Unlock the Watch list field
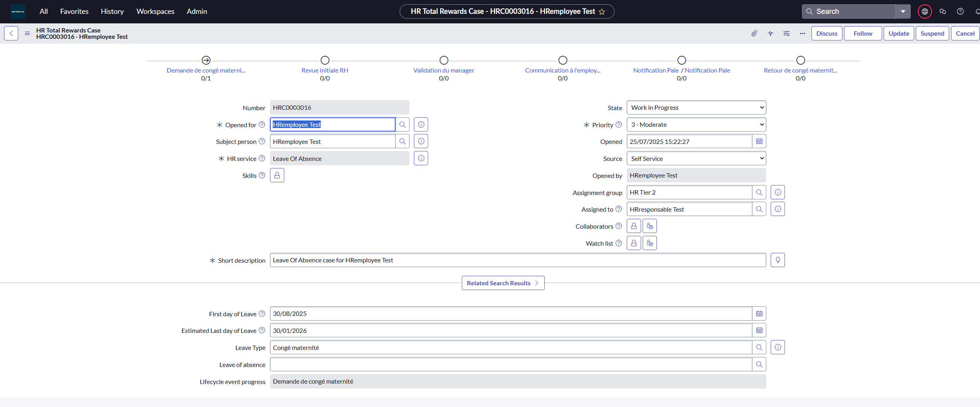The image size is (980, 407). [x=634, y=243]
